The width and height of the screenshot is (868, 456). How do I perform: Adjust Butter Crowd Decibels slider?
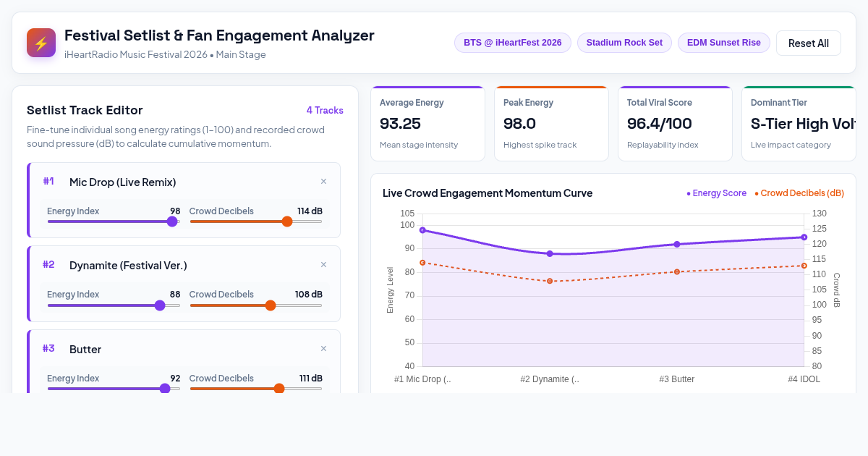pyautogui.click(x=256, y=389)
